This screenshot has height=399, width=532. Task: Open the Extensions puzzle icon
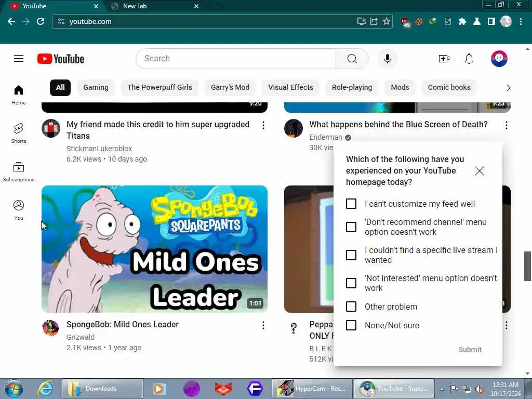pyautogui.click(x=462, y=21)
